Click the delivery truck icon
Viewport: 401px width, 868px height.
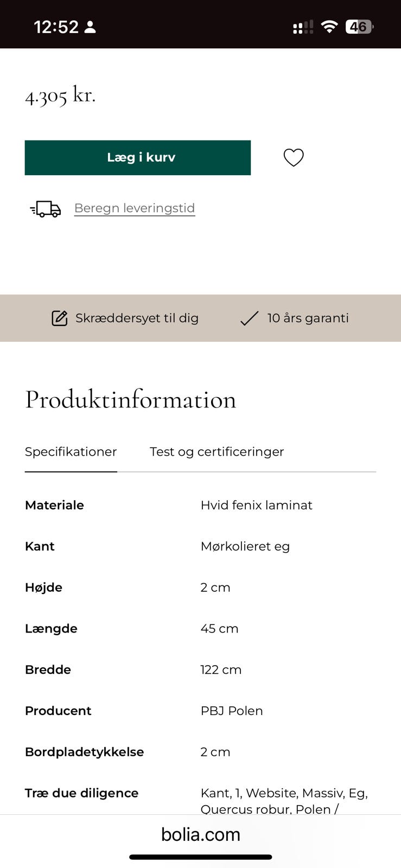46,208
